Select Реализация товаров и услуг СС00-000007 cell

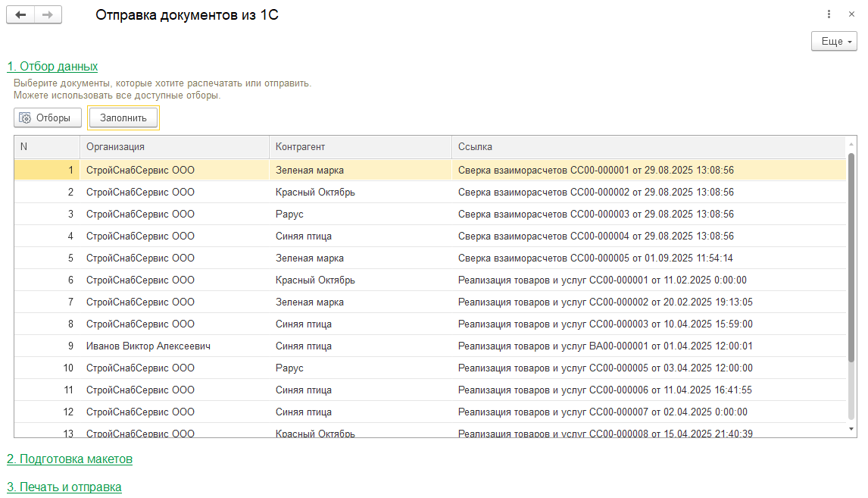click(x=649, y=412)
